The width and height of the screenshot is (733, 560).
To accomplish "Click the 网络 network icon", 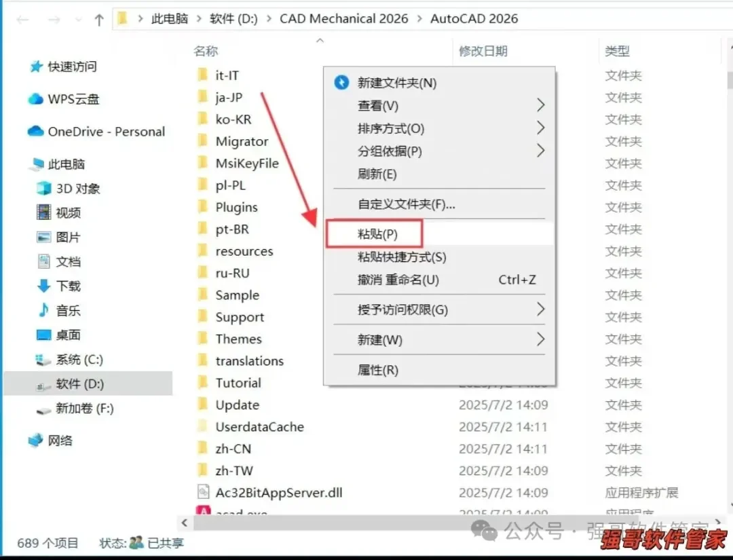I will pos(35,440).
